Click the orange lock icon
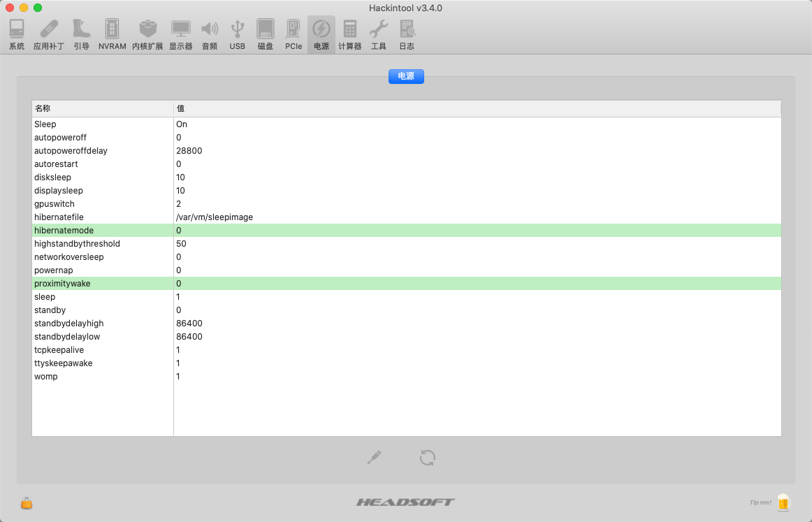The image size is (812, 522). (x=27, y=502)
